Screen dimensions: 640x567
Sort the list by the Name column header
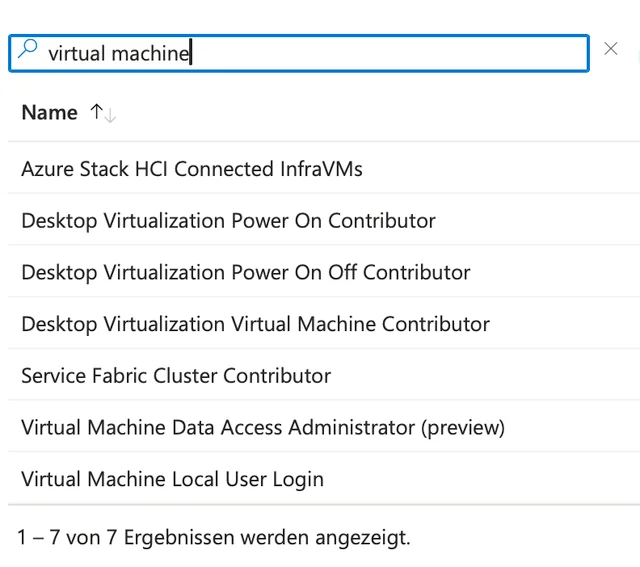pos(49,113)
